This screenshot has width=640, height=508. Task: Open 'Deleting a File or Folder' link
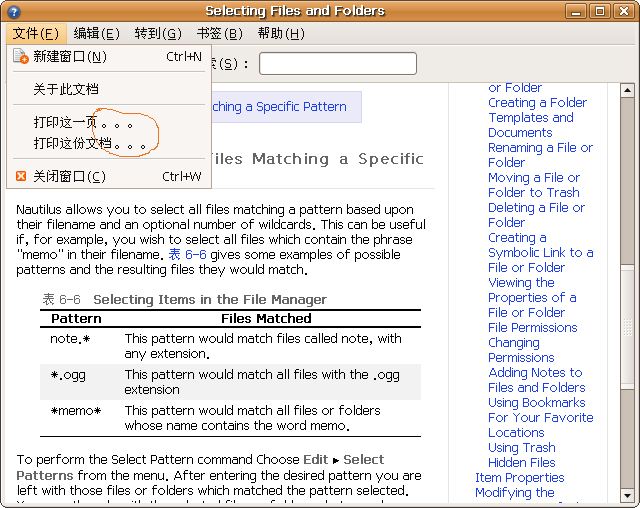coord(536,215)
